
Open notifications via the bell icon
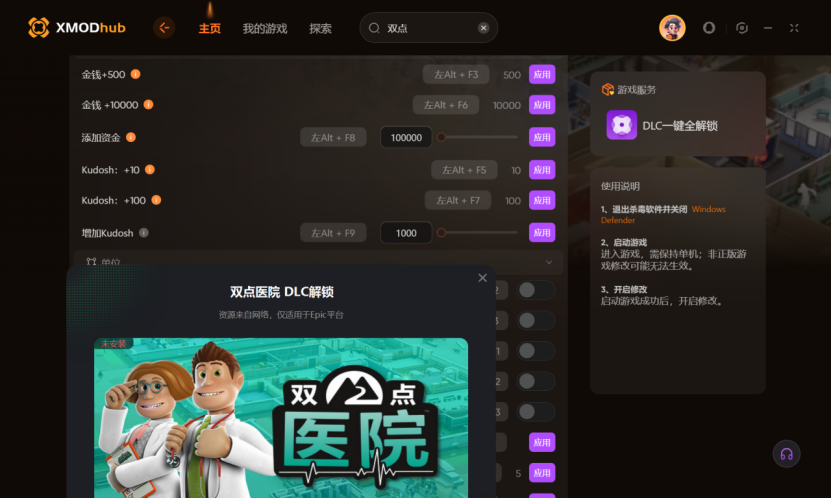click(709, 28)
